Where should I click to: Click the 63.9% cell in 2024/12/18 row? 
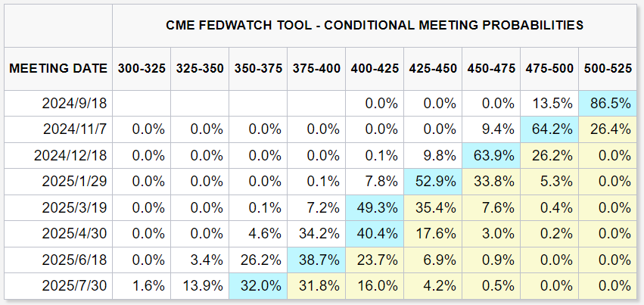pyautogui.click(x=492, y=155)
